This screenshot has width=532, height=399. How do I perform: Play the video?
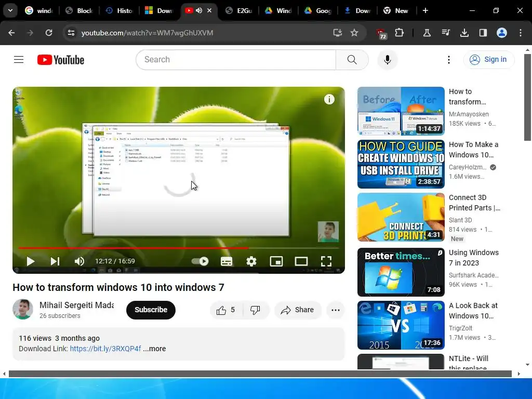pos(31,261)
